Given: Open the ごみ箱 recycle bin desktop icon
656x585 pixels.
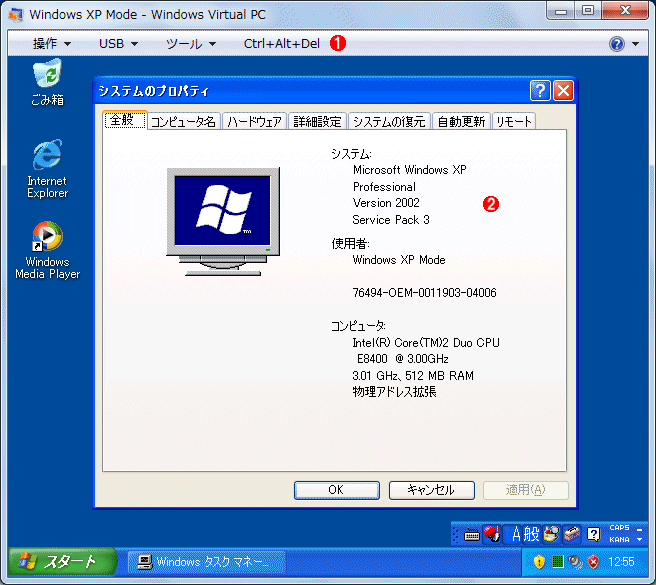Looking at the screenshot, I should 48,82.
